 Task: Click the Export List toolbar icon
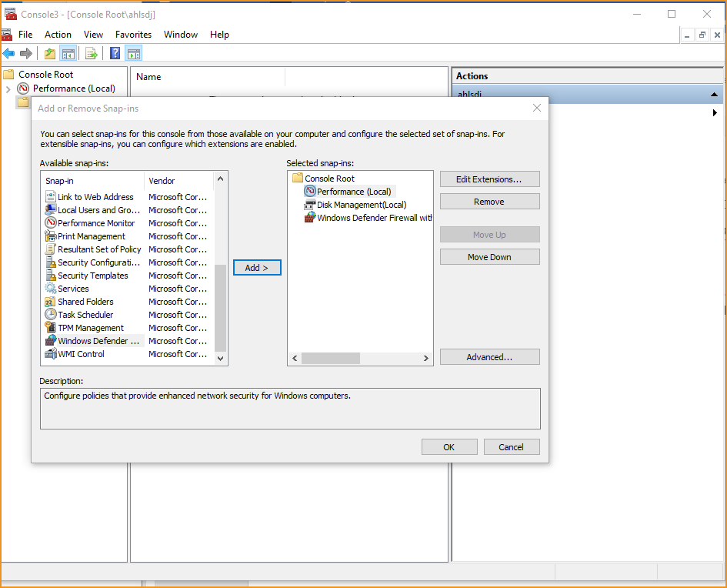point(92,54)
